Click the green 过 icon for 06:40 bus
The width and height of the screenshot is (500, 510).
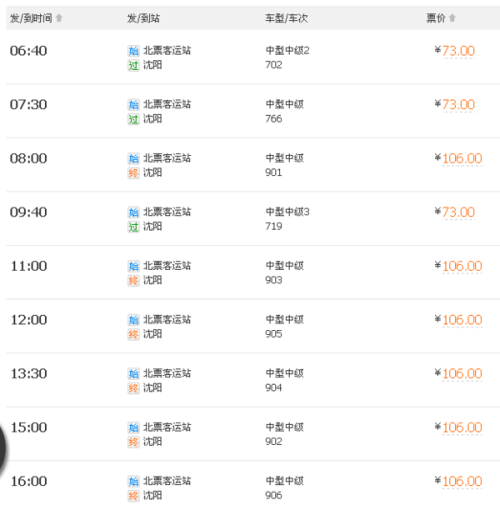pos(133,65)
